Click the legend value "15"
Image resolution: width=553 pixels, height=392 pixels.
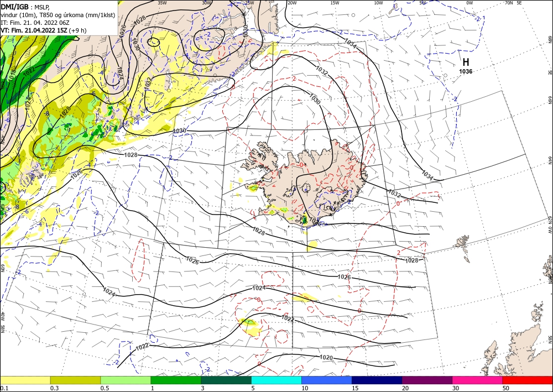[x=355, y=388]
